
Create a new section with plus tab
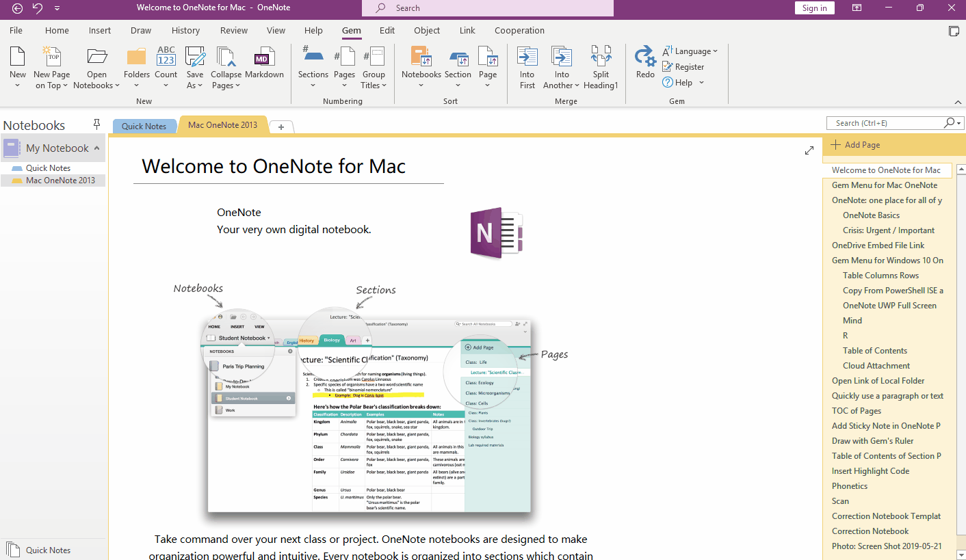281,126
